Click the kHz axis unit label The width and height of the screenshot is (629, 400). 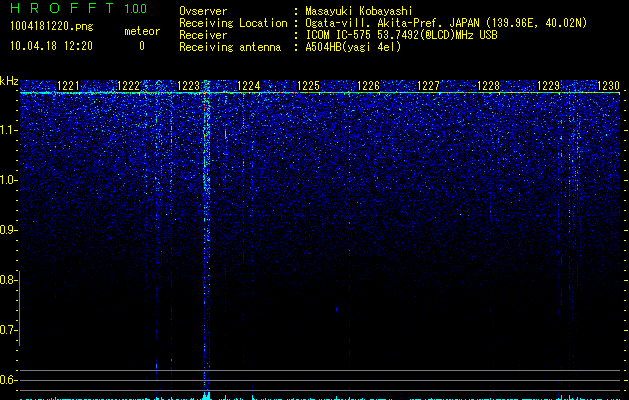[9, 81]
